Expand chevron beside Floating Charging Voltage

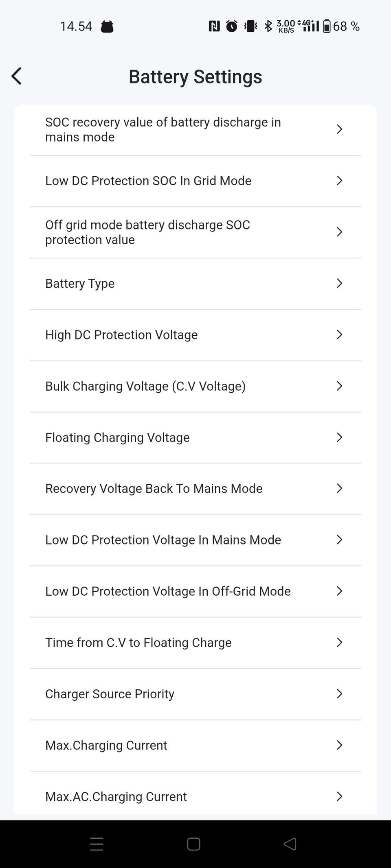pos(339,437)
